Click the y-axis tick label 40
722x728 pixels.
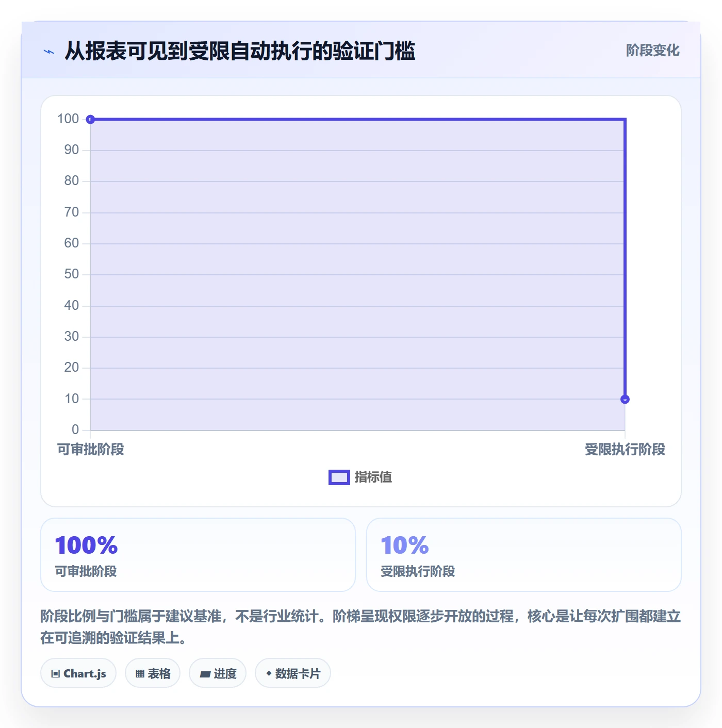(x=72, y=306)
